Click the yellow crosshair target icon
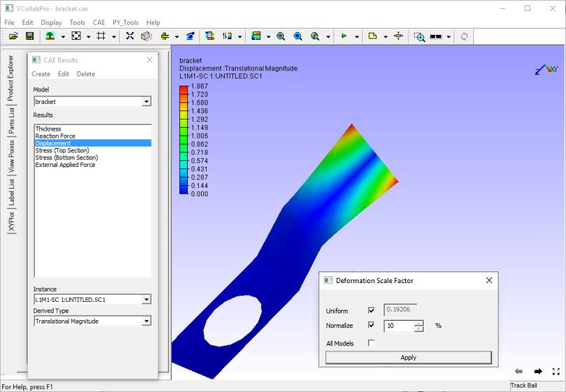The height and width of the screenshot is (392, 566). click(x=398, y=36)
